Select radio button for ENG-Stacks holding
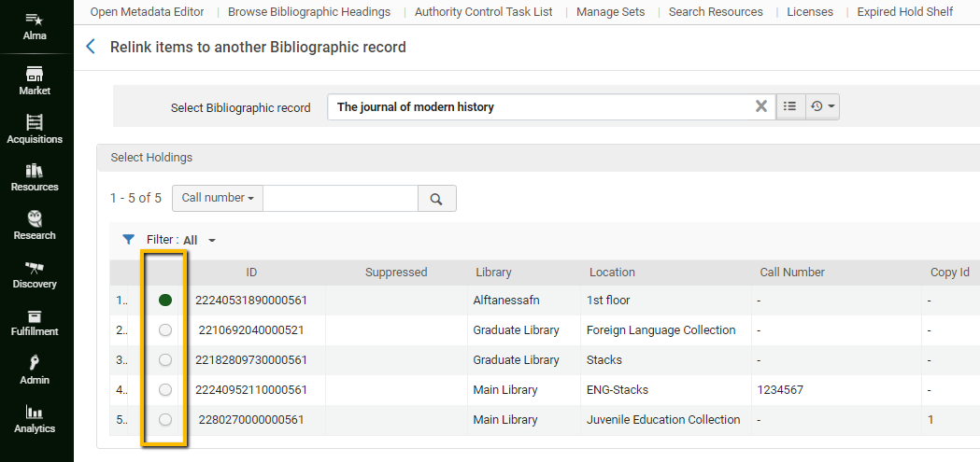 click(x=165, y=390)
